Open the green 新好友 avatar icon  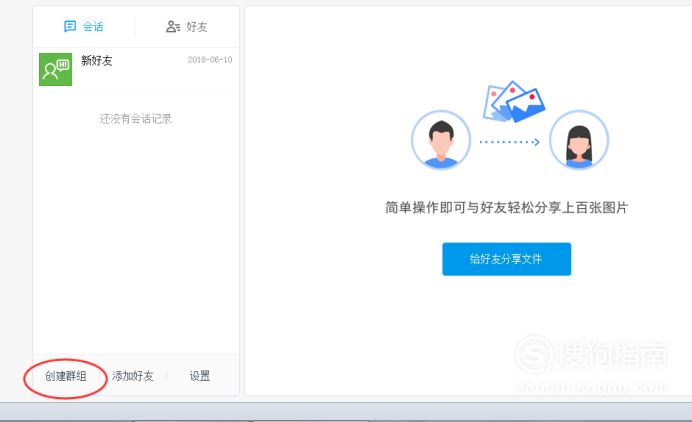(x=56, y=69)
